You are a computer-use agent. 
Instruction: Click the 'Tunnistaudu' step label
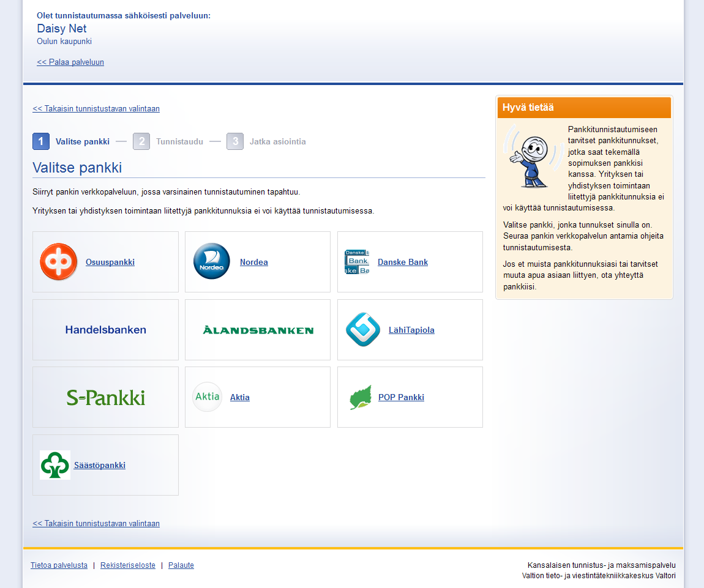click(179, 141)
